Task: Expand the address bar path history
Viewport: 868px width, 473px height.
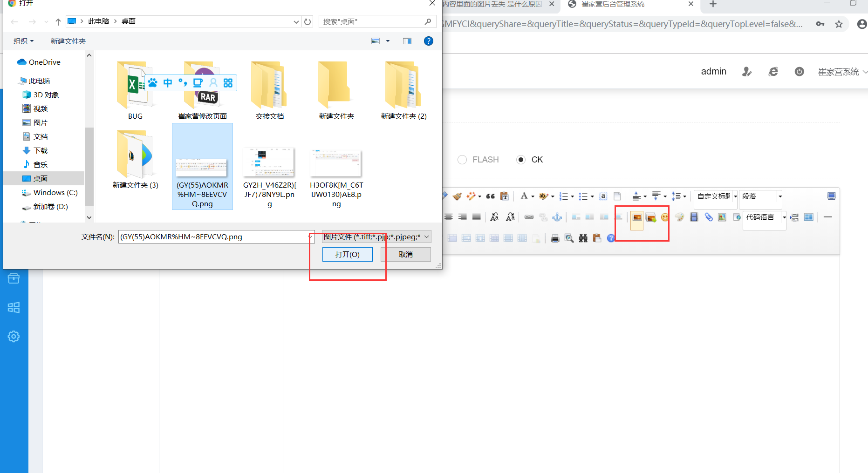Action: point(296,21)
